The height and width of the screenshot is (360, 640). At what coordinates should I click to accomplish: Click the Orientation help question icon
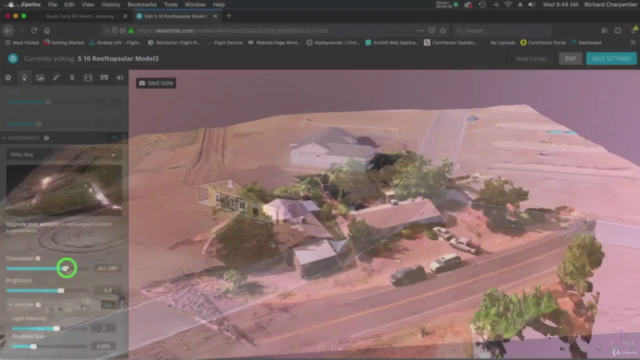[x=38, y=258]
